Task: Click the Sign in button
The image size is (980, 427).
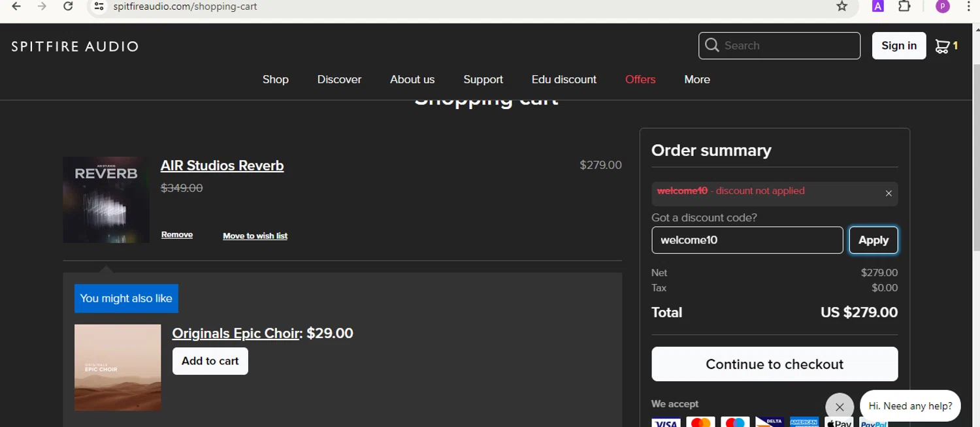Action: (899, 46)
